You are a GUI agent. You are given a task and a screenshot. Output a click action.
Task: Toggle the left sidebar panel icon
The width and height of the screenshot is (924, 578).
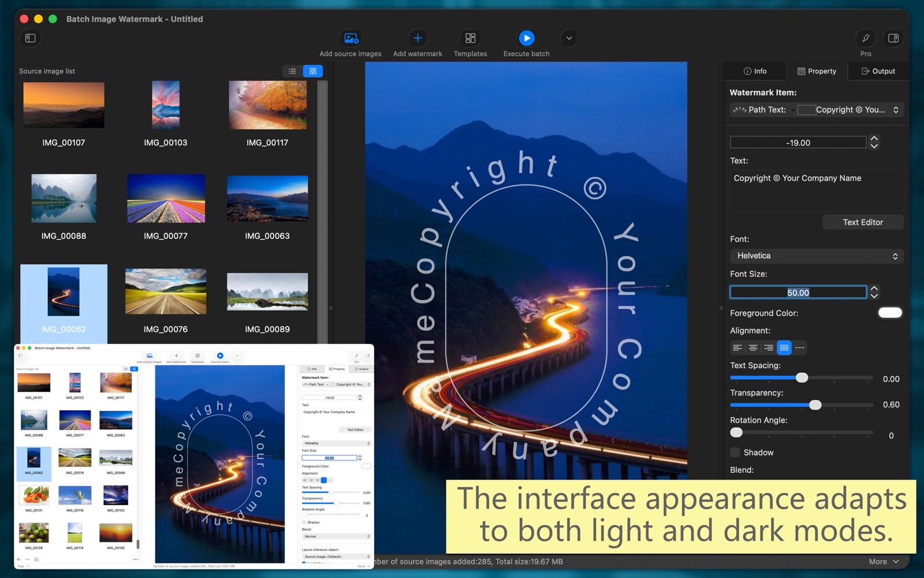coord(31,38)
